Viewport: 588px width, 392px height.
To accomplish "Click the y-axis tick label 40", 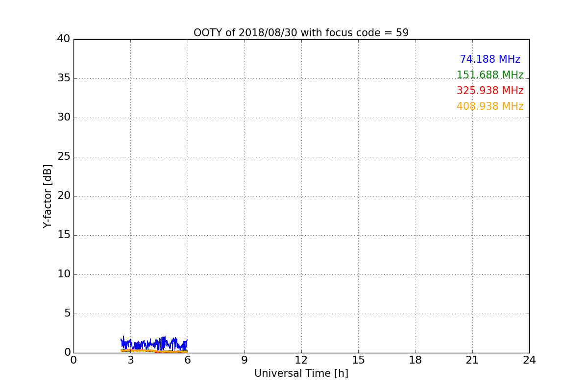I will (x=64, y=39).
